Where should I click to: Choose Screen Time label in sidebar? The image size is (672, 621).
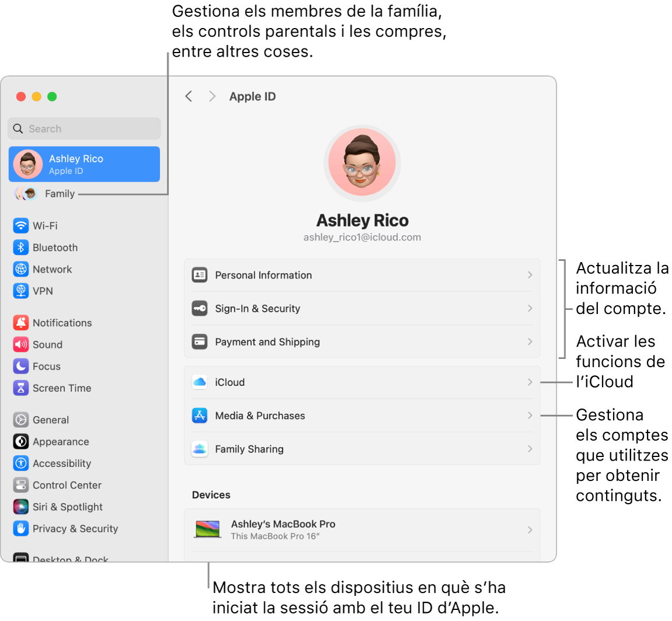[62, 388]
